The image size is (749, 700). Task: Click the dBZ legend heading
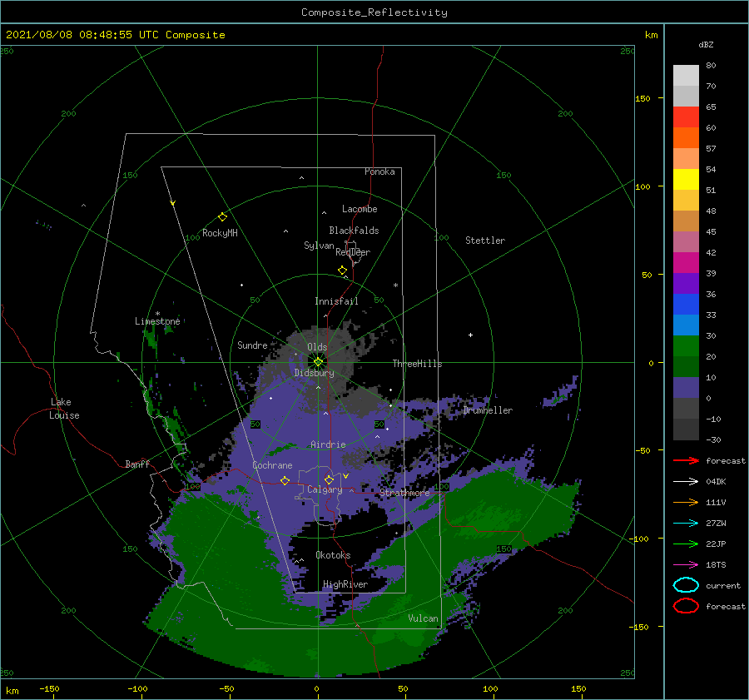click(x=706, y=44)
